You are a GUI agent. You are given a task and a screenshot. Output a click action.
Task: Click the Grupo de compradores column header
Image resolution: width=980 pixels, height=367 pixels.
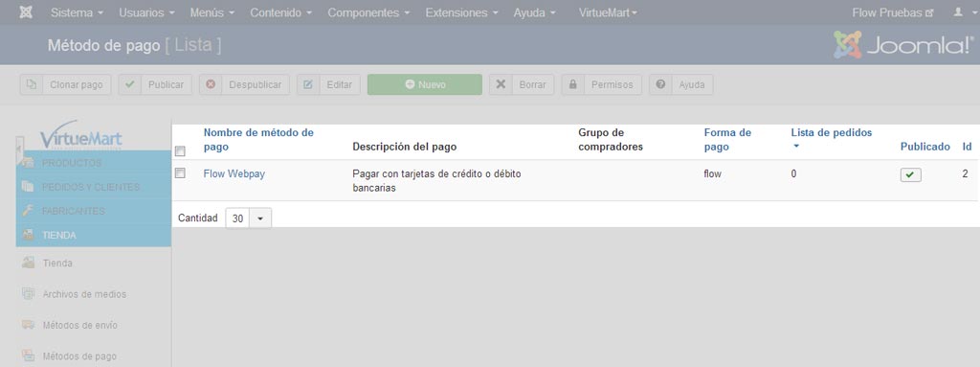coord(611,140)
